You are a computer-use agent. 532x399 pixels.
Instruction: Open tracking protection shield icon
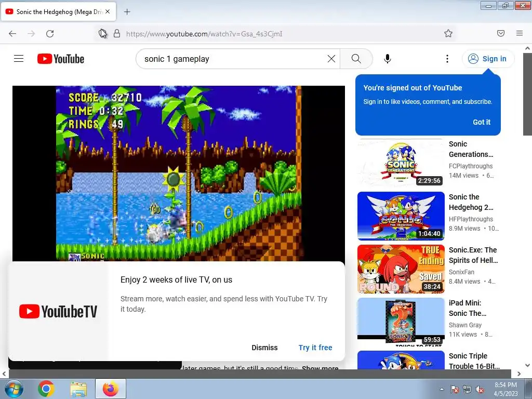(x=103, y=34)
